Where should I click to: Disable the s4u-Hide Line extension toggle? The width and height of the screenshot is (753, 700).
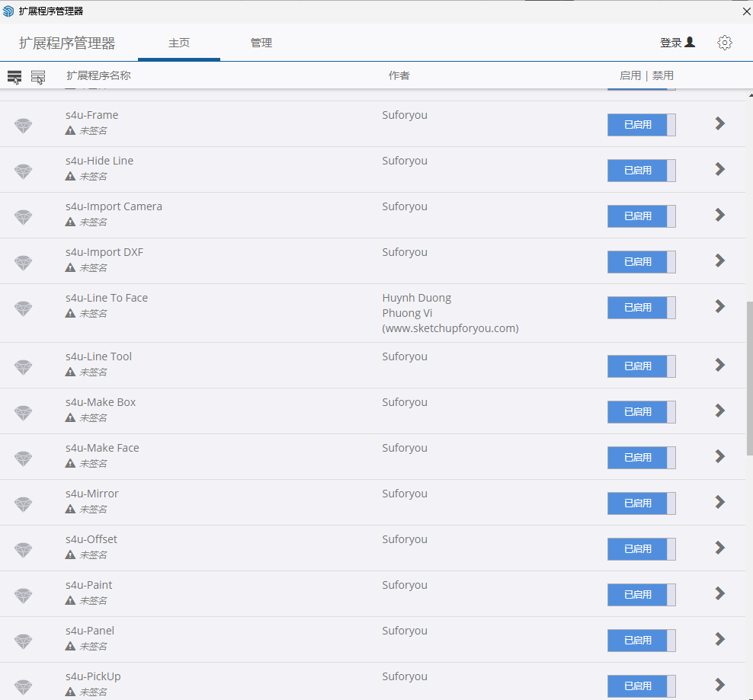(641, 171)
